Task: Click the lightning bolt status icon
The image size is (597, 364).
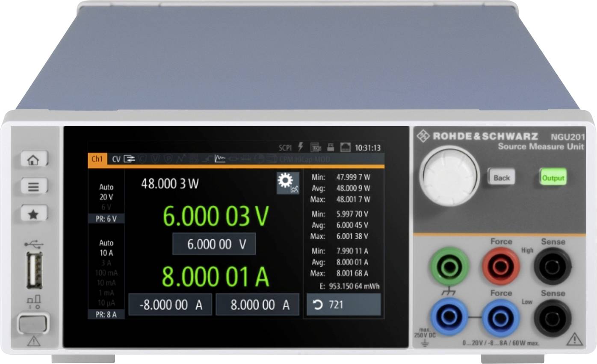Action: tap(300, 147)
